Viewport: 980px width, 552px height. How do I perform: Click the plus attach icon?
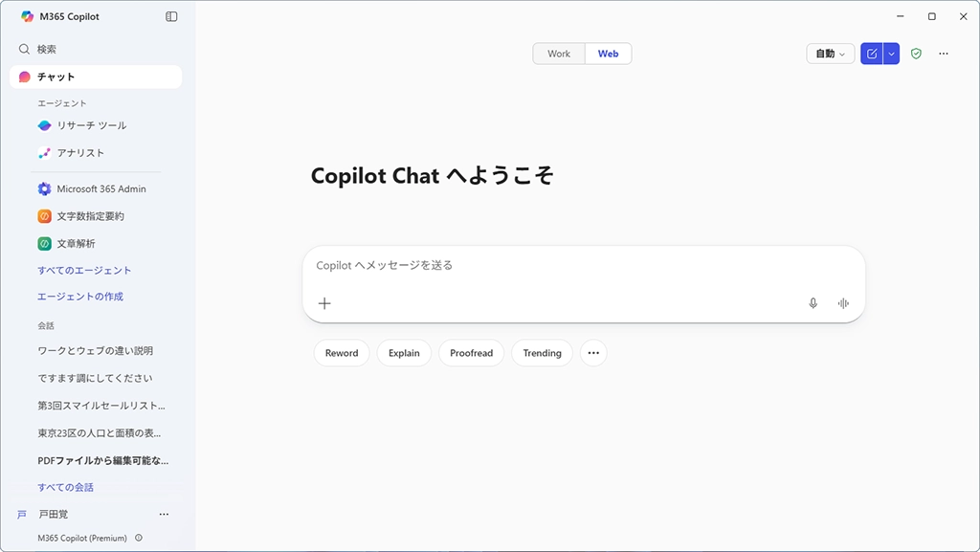pyautogui.click(x=324, y=303)
